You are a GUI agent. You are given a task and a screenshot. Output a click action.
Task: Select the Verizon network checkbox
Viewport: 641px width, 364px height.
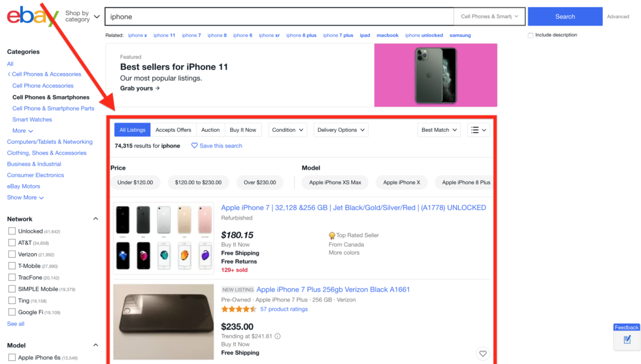tap(12, 254)
